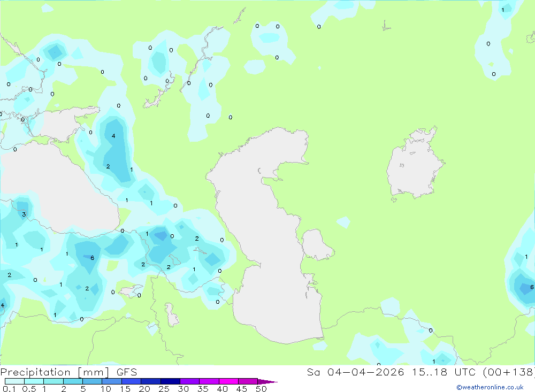
Task: Click the '40' legend scale label
Action: pyautogui.click(x=222, y=389)
